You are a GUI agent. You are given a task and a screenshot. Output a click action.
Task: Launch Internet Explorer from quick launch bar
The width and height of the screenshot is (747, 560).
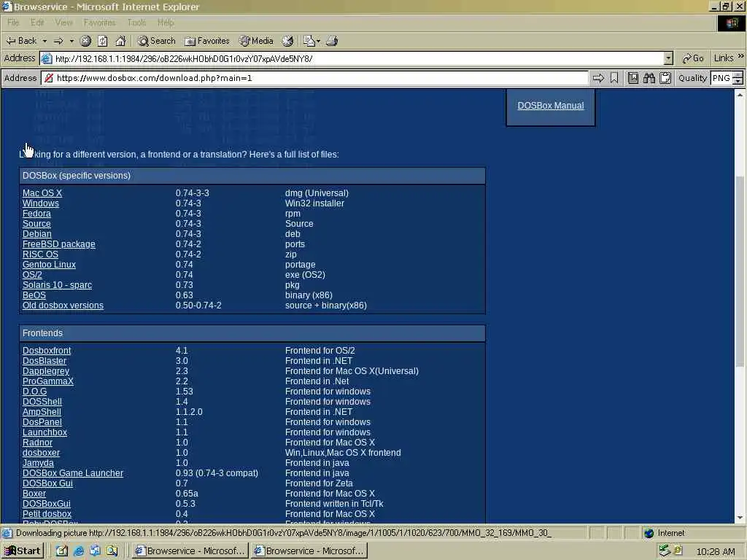point(79,551)
